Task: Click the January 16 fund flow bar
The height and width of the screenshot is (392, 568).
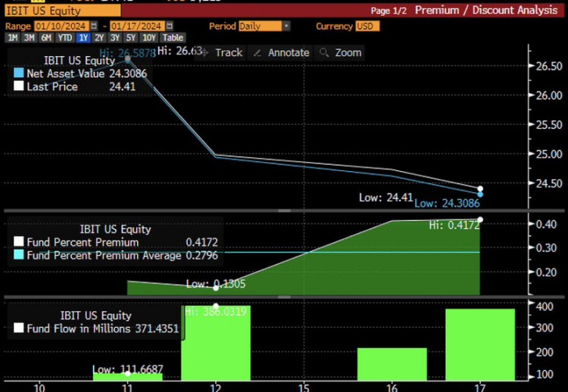Action: 392,364
